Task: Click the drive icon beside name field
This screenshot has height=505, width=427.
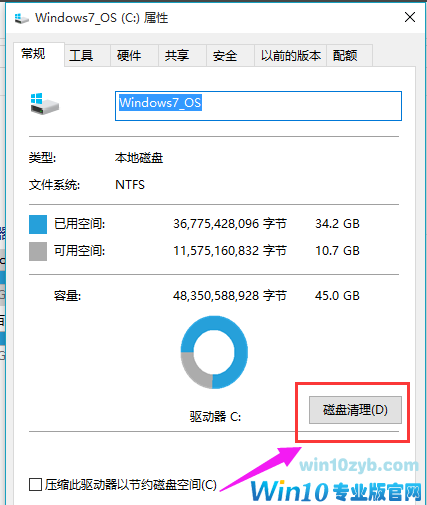Action: [44, 104]
